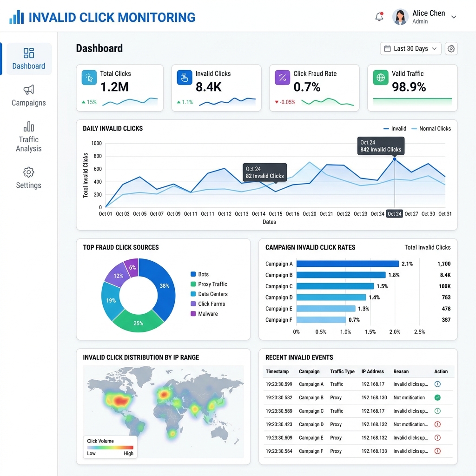Toggle Proxy Traffic legend swatch
This screenshot has width=476, height=476.
(x=193, y=284)
